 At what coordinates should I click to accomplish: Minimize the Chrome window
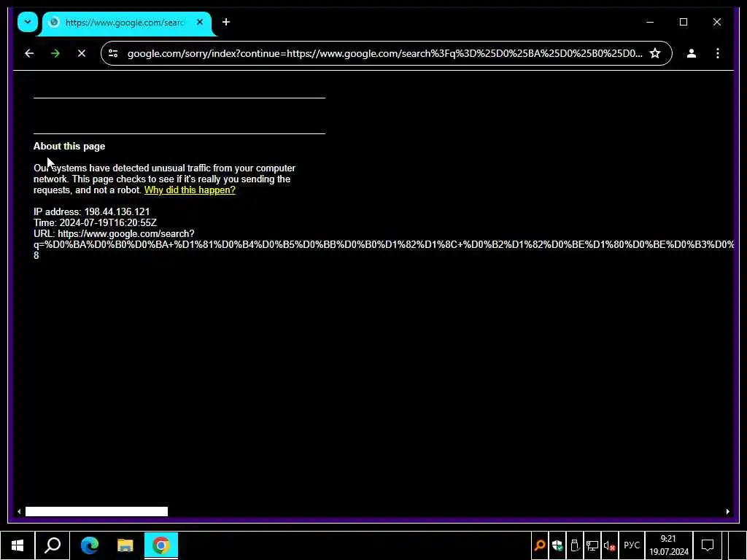pyautogui.click(x=650, y=22)
